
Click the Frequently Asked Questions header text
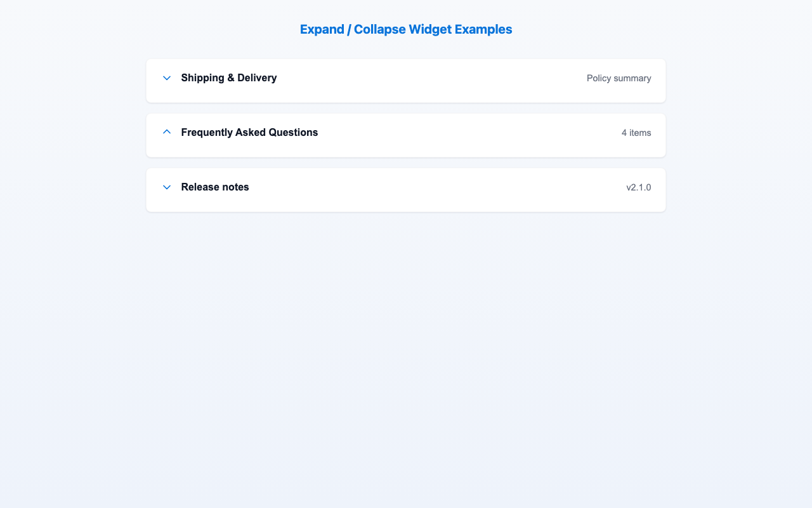pyautogui.click(x=249, y=132)
